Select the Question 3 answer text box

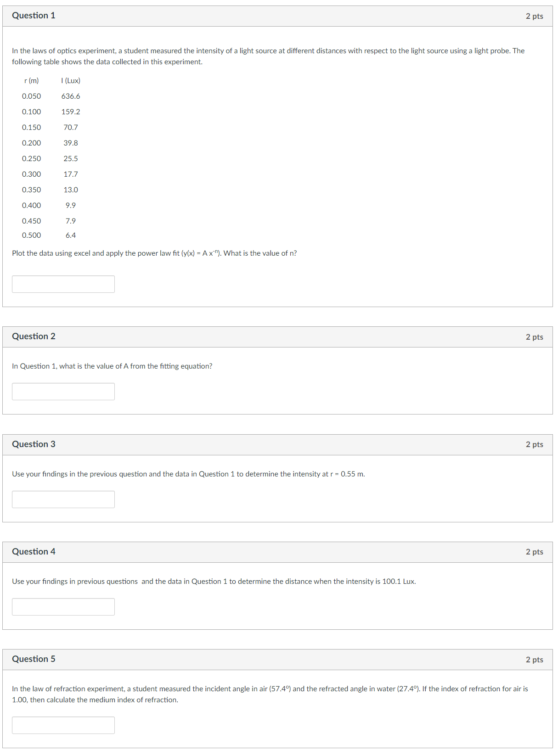(63, 499)
